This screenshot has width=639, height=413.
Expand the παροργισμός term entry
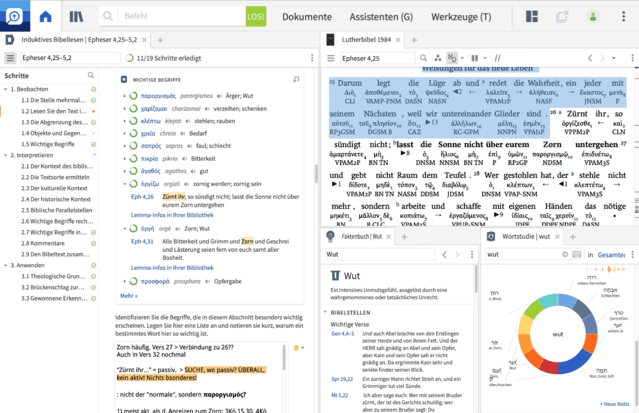click(126, 96)
